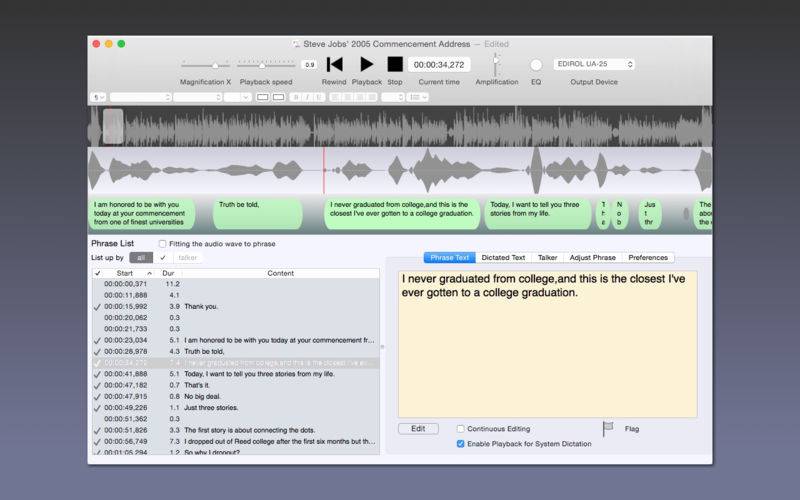Click the overview waveform position handle
The width and height of the screenshot is (800, 500).
[113, 126]
